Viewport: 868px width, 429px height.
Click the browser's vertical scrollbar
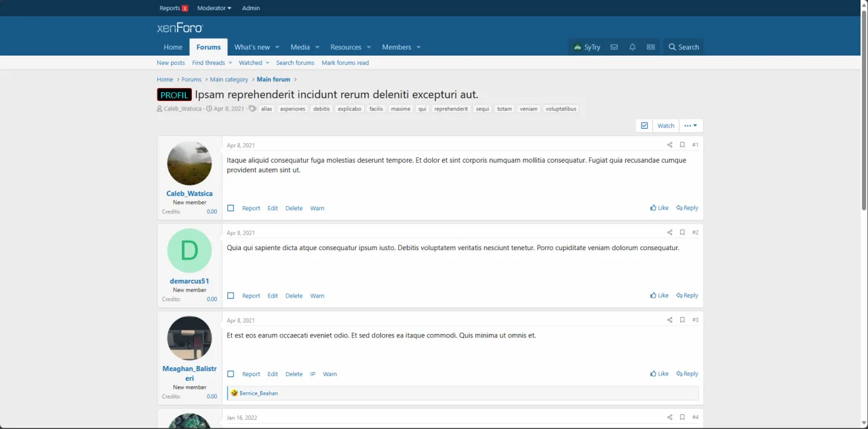[864, 108]
